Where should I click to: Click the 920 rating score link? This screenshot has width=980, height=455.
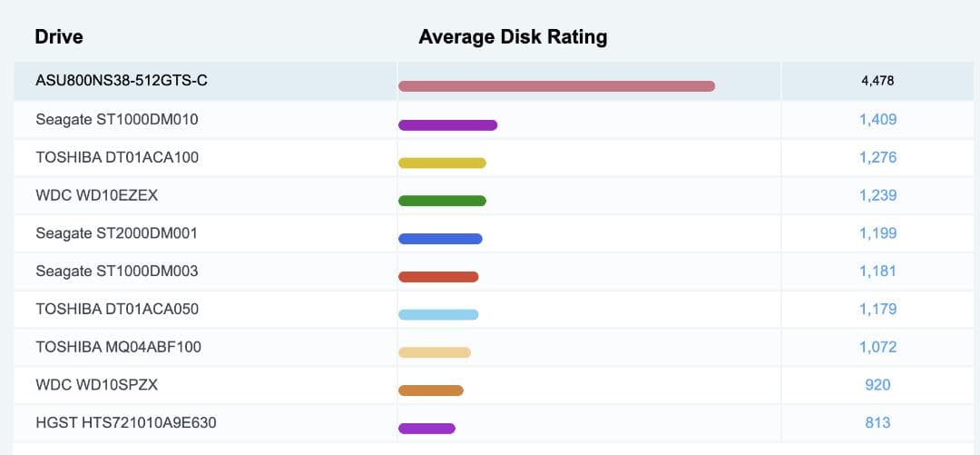point(877,384)
